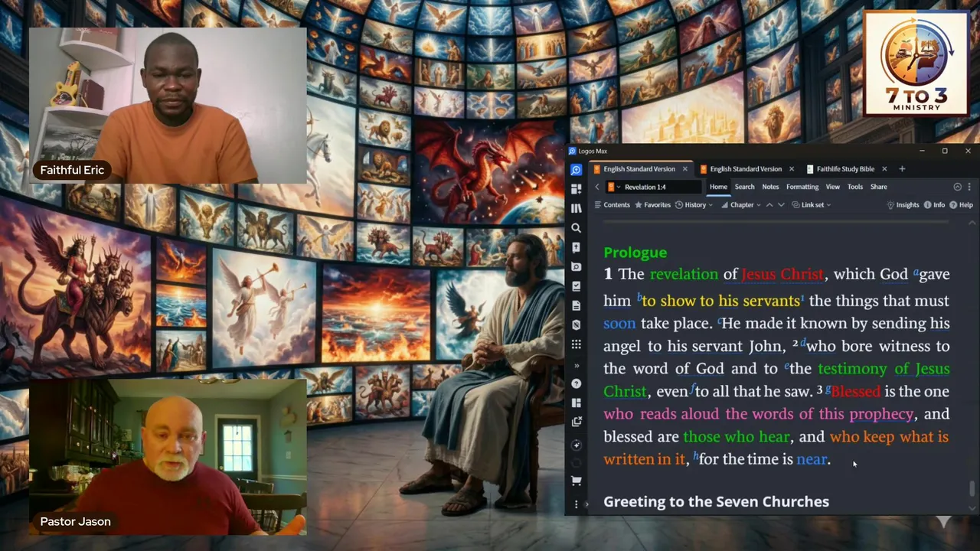Viewport: 980px width, 551px height.
Task: Expand the sidebar with the double-chevron icon
Action: pos(577,365)
